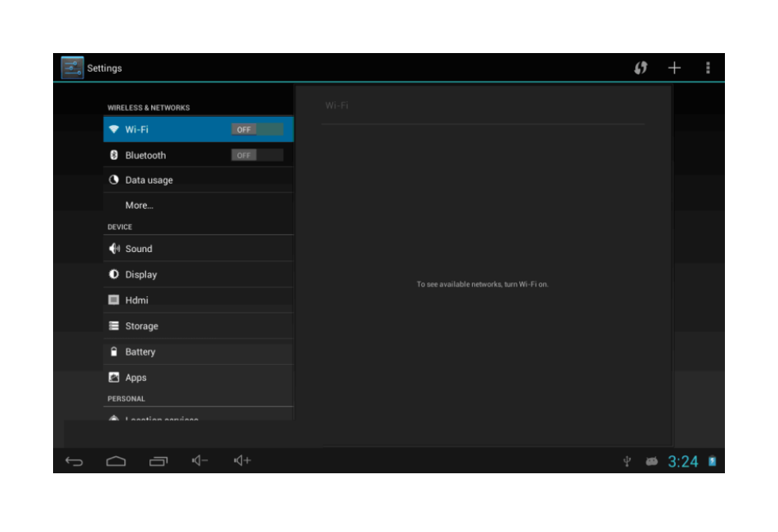Tap the battery indicator in status bar
The image size is (778, 532).
pyautogui.click(x=712, y=461)
